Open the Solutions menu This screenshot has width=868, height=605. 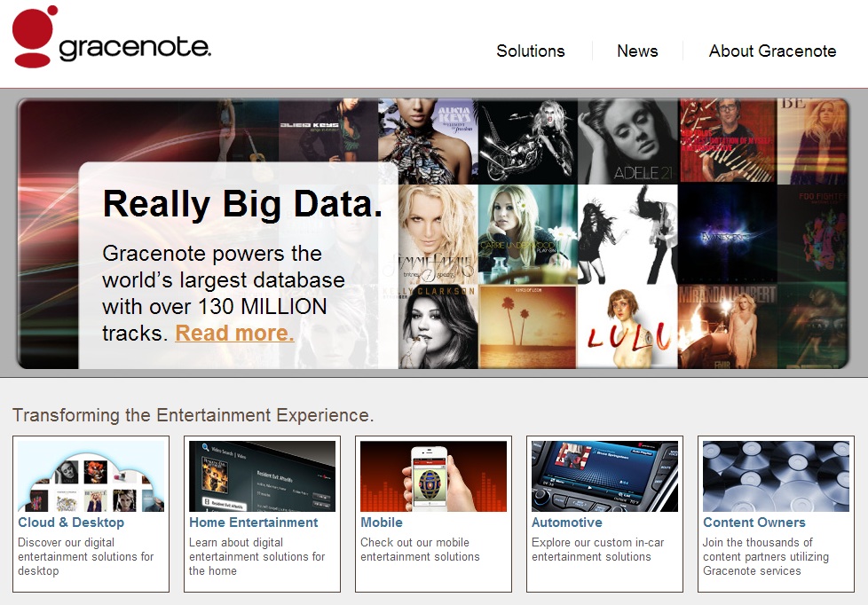530,51
